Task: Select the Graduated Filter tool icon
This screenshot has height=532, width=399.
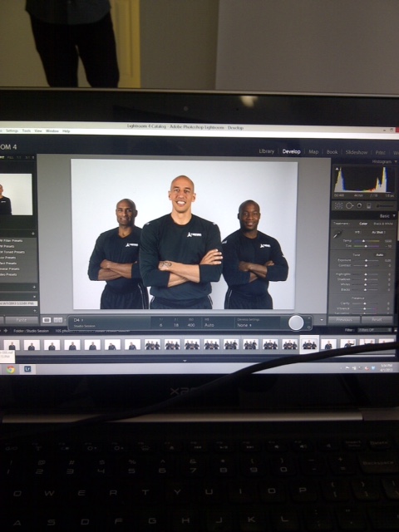Action: (x=369, y=205)
